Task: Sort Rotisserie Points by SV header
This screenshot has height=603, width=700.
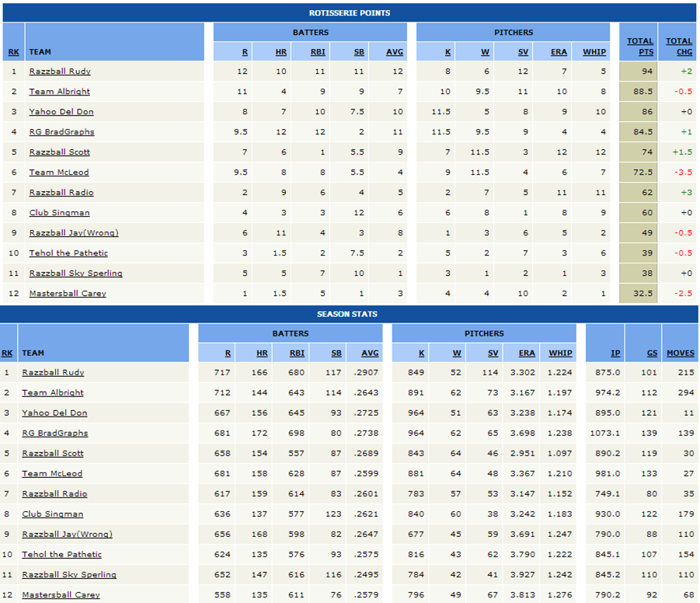Action: 523,52
